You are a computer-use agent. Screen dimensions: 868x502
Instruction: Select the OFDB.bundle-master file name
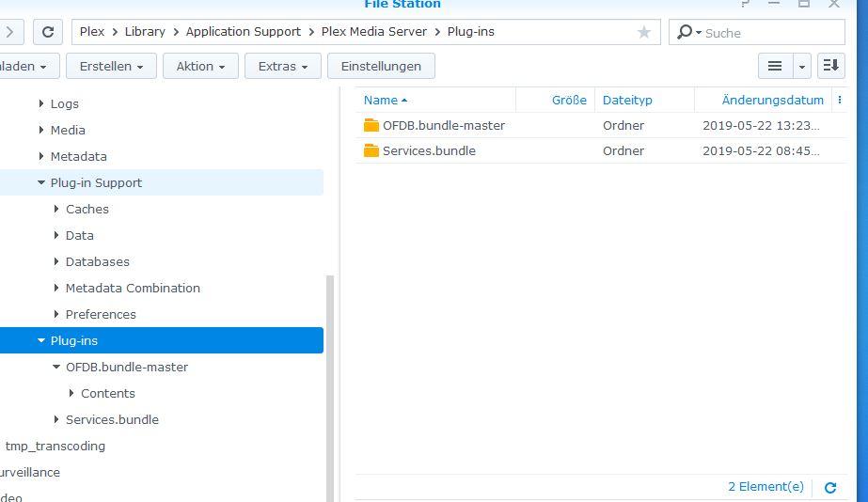444,126
